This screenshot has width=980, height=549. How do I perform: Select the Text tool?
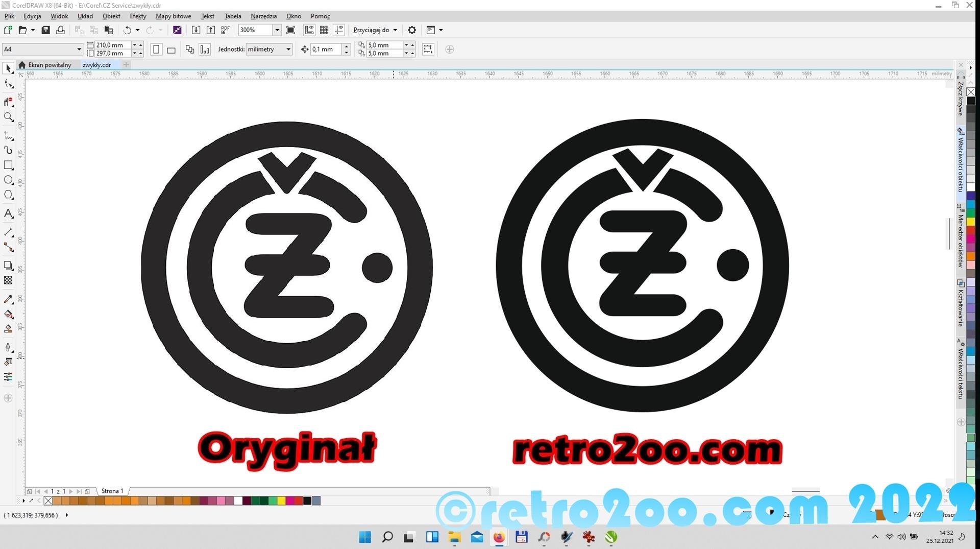pyautogui.click(x=8, y=214)
